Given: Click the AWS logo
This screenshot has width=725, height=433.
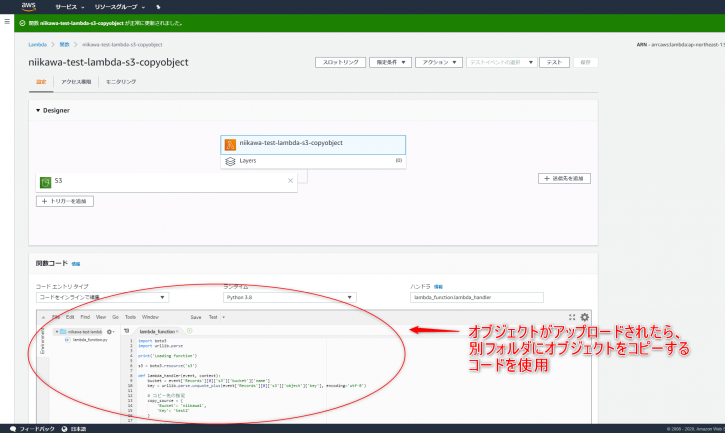Looking at the screenshot, I should (x=29, y=6).
